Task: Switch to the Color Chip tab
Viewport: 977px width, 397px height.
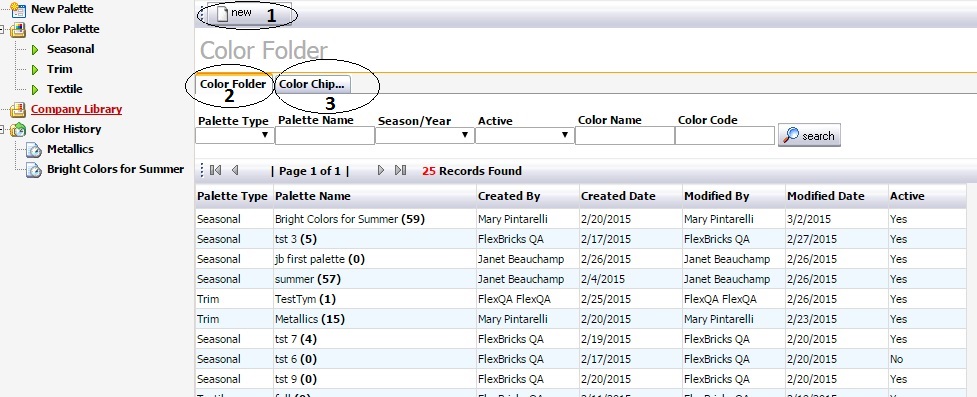Action: [312, 84]
